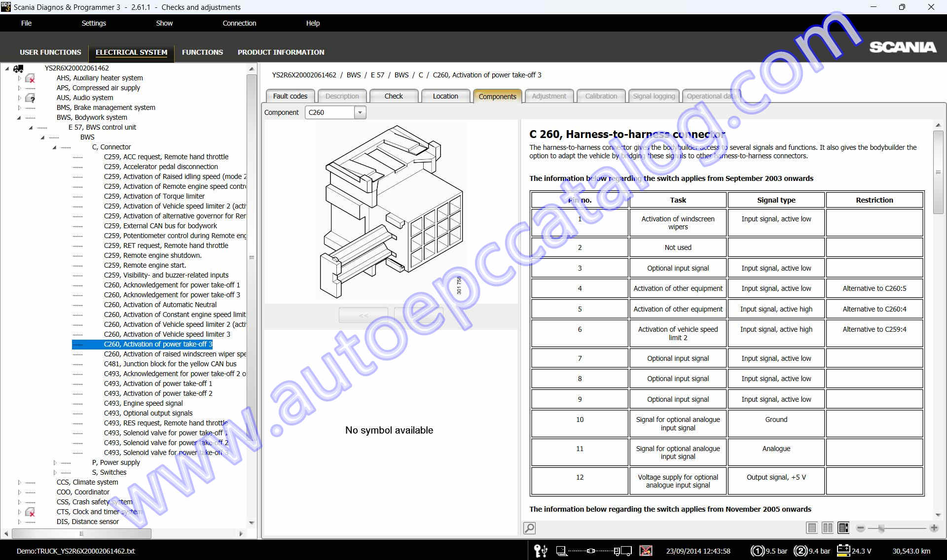Image resolution: width=947 pixels, height=560 pixels.
Task: Select C493 Engine speed signal in the tree
Action: pos(143,403)
